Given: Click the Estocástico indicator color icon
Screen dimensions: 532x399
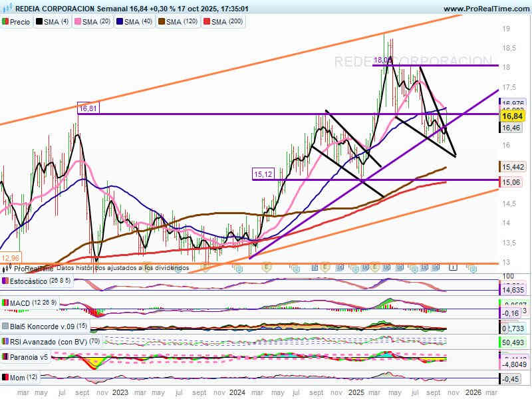Looking at the screenshot, I should click(x=5, y=281).
